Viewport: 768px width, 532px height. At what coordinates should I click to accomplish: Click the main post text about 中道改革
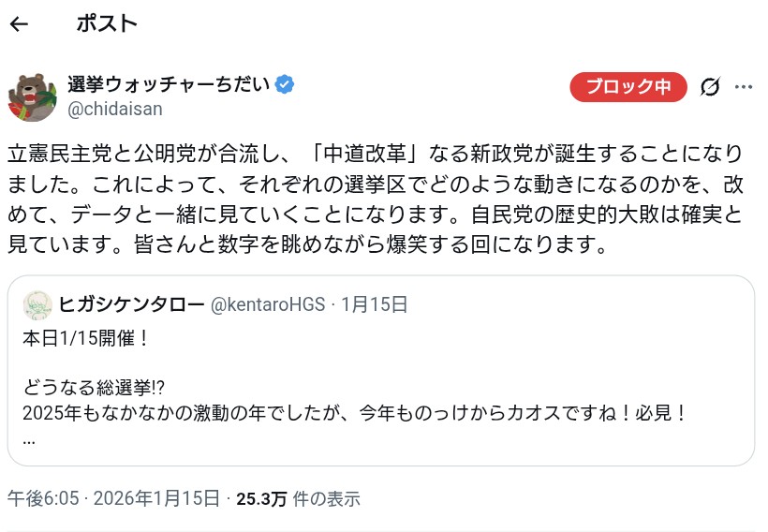[375, 199]
